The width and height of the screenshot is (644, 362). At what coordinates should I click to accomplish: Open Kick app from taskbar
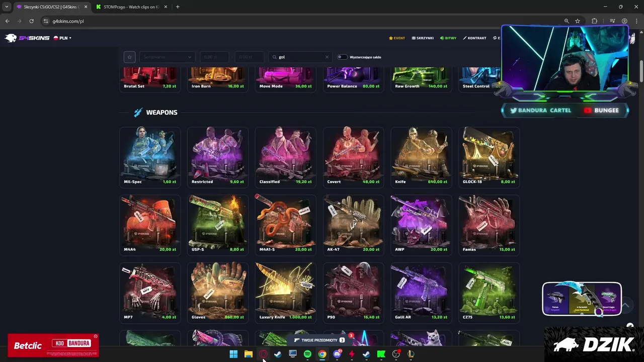[x=381, y=354]
